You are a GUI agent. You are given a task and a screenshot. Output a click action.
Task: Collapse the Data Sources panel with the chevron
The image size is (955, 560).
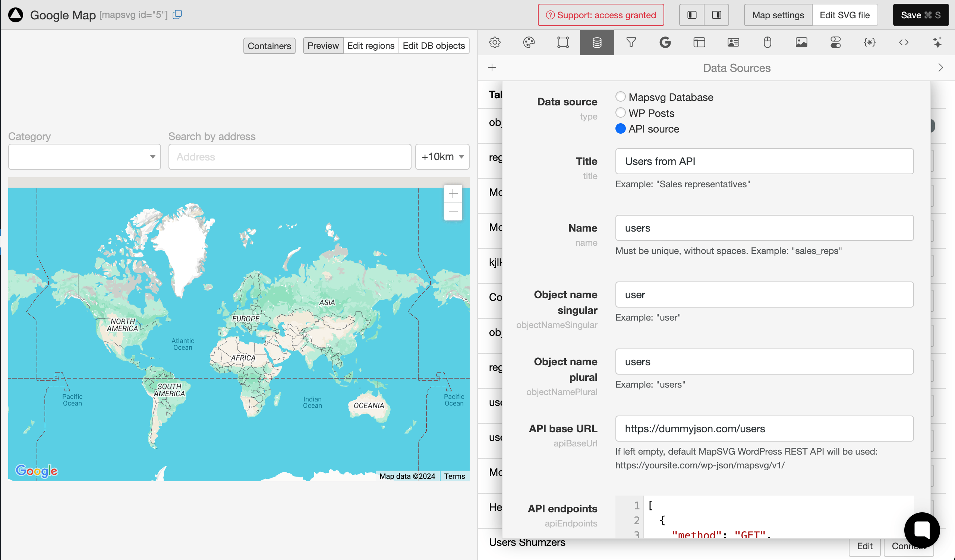(x=940, y=67)
